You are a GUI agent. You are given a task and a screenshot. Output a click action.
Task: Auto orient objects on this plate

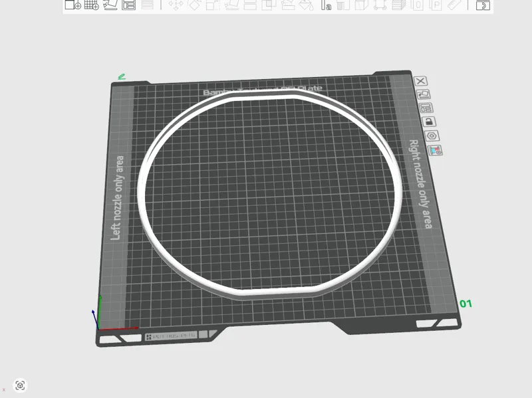[x=423, y=94]
